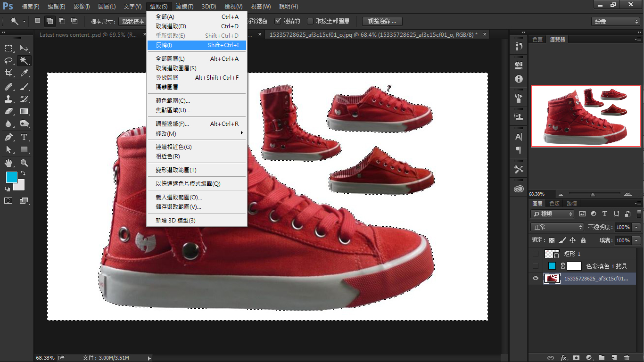Swap foreground and background colors
Image resolution: width=644 pixels, height=362 pixels.
click(x=23, y=173)
